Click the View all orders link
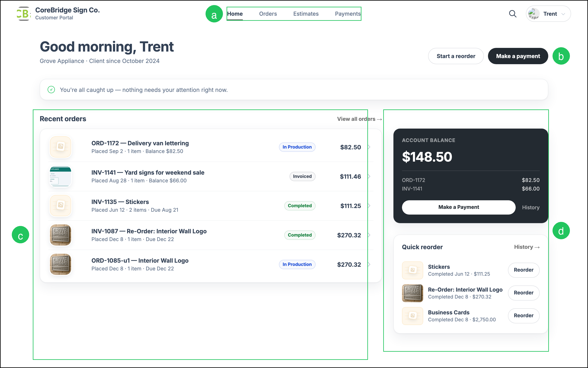Viewport: 588px width, 368px height. 359,119
